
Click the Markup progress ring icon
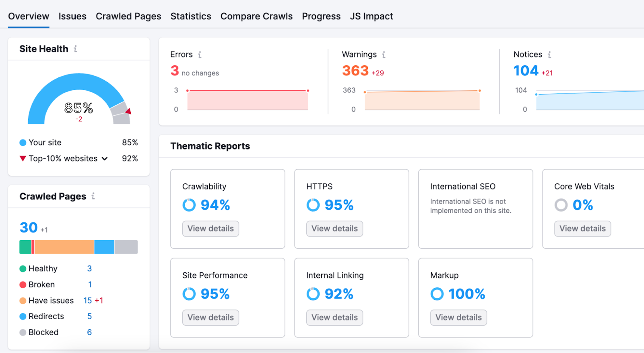437,294
